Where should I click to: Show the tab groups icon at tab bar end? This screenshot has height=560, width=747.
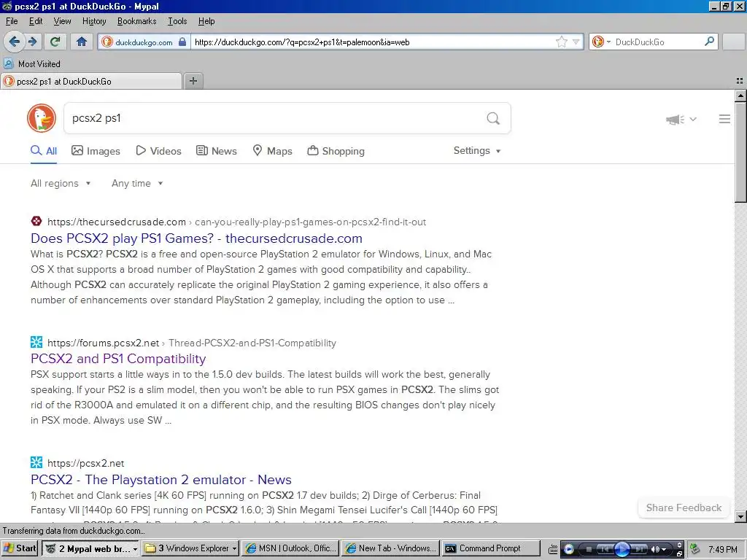tap(740, 81)
